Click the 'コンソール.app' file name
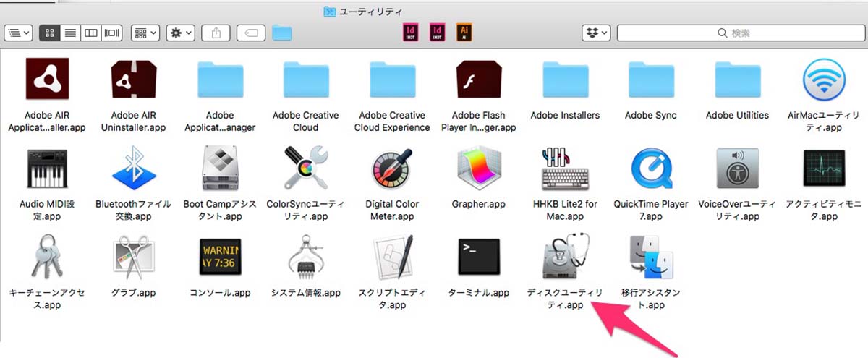Screen dimensions: 868x358 [x=220, y=293]
